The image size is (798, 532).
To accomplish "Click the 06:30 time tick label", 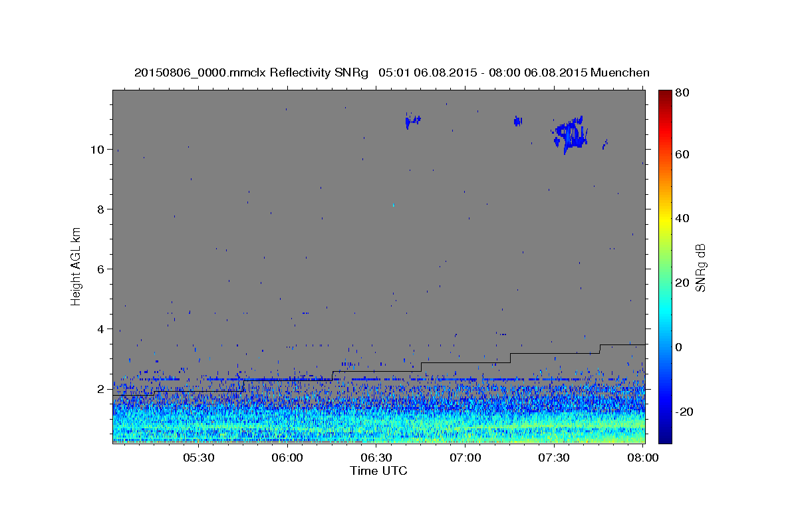I will (376, 458).
